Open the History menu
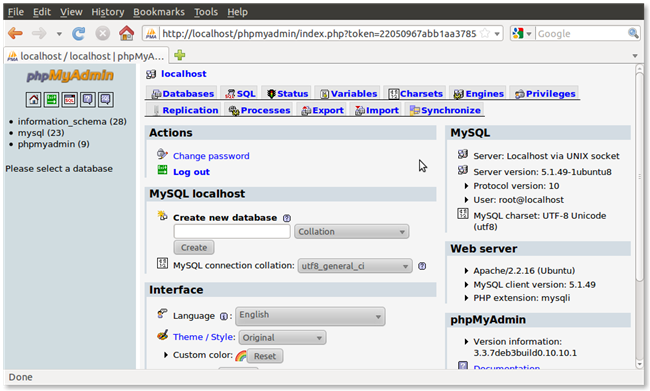The width and height of the screenshot is (650, 391). pyautogui.click(x=108, y=12)
